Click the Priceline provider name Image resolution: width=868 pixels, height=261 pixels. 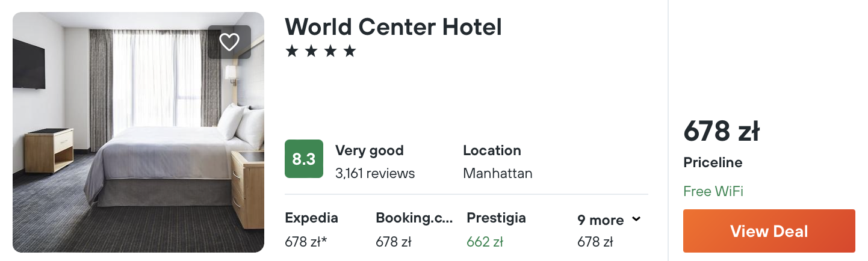pyautogui.click(x=713, y=163)
